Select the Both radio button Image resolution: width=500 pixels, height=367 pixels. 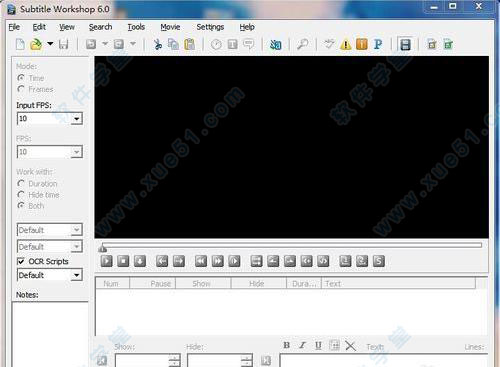(x=21, y=205)
